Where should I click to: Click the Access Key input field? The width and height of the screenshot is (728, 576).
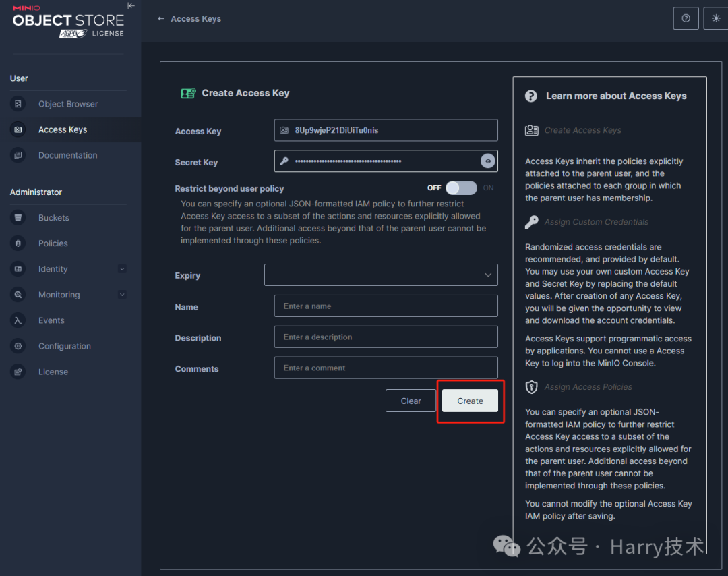pos(386,130)
